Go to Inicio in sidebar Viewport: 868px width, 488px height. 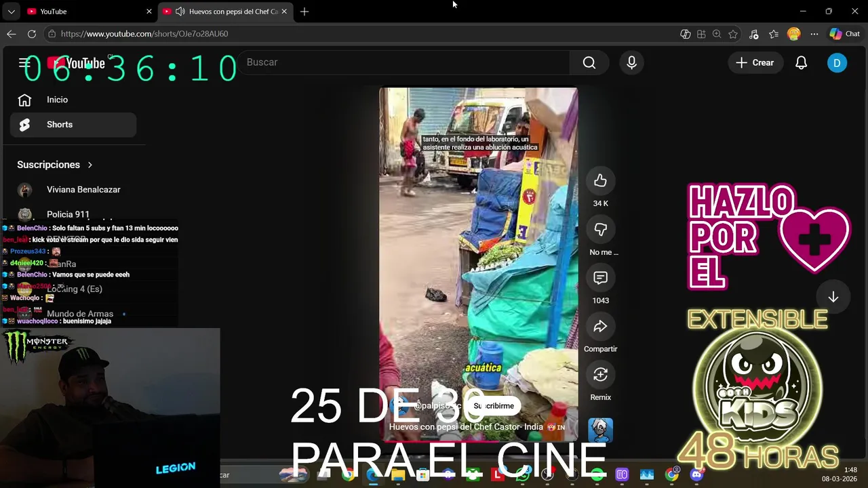(x=73, y=100)
